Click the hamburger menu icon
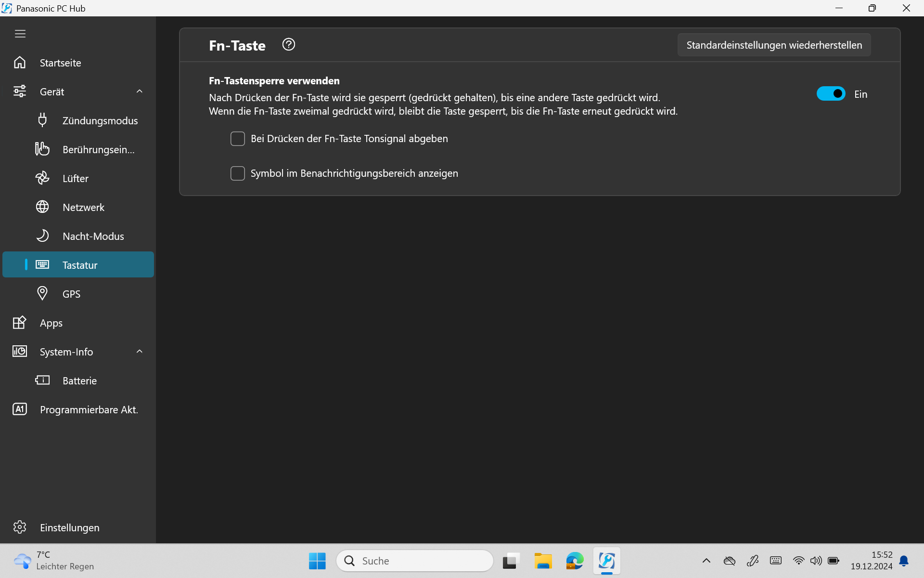Viewport: 924px width, 578px height. click(x=20, y=34)
